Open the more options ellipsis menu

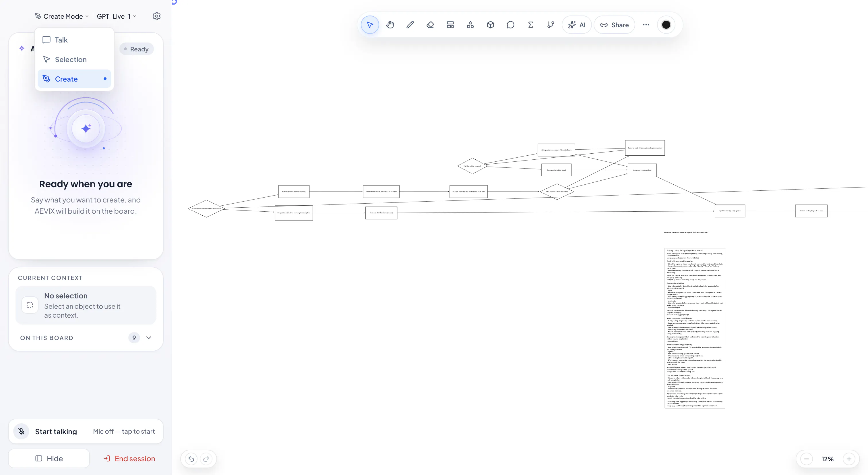pos(646,25)
